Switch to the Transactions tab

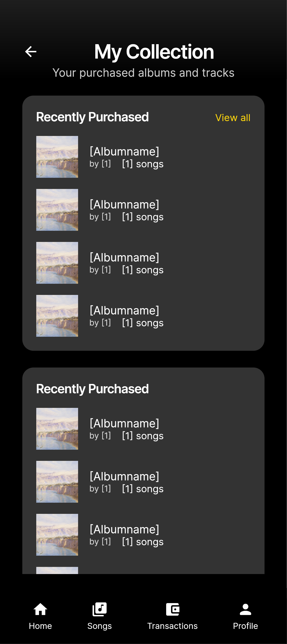(x=173, y=618)
